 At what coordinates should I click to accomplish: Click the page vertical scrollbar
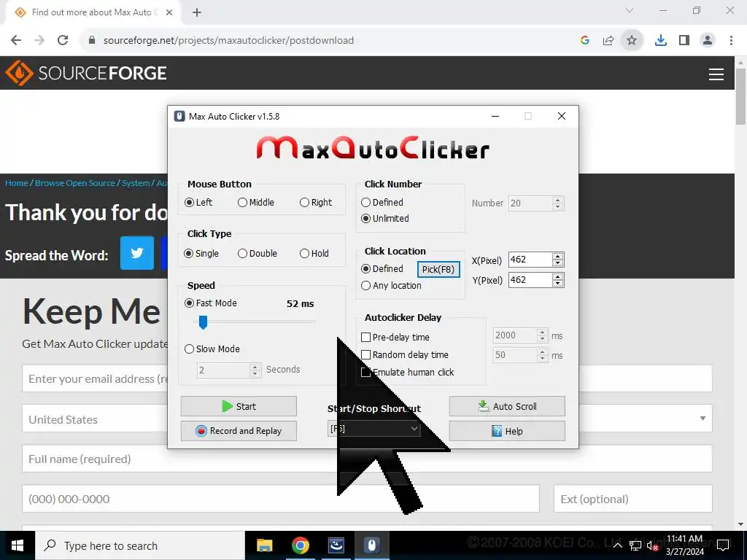coord(740,96)
